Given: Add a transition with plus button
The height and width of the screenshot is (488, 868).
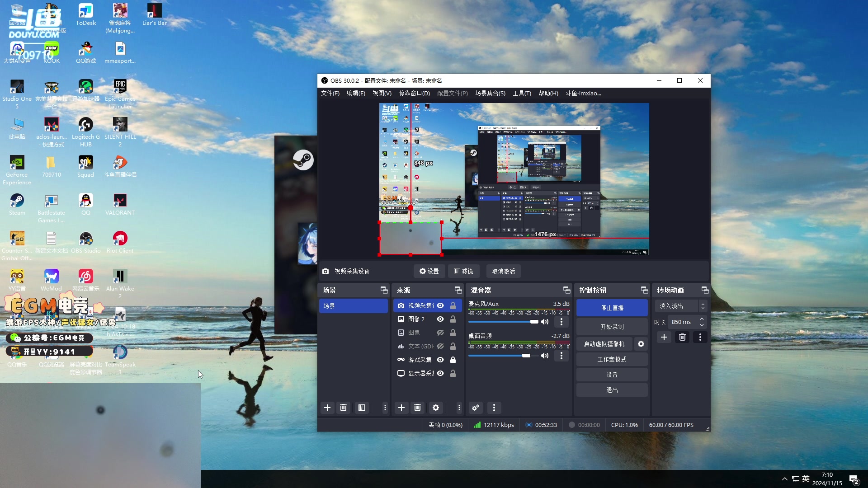Looking at the screenshot, I should point(664,337).
